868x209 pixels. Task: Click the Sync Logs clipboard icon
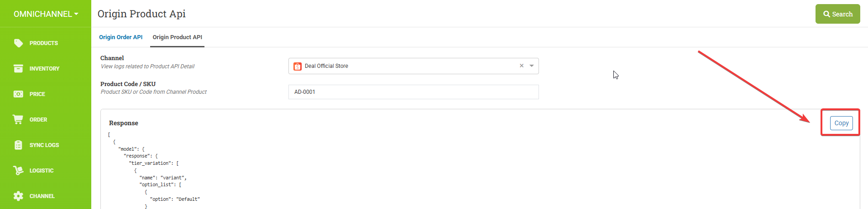[x=18, y=145]
